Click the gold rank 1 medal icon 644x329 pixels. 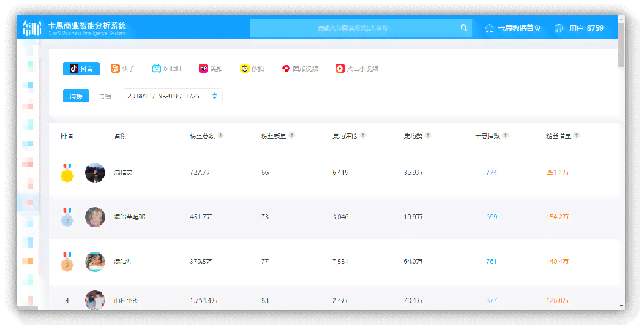click(x=67, y=173)
